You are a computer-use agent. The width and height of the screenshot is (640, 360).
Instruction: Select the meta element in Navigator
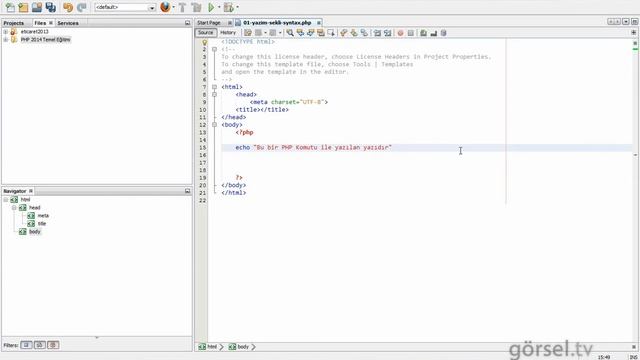click(43, 216)
